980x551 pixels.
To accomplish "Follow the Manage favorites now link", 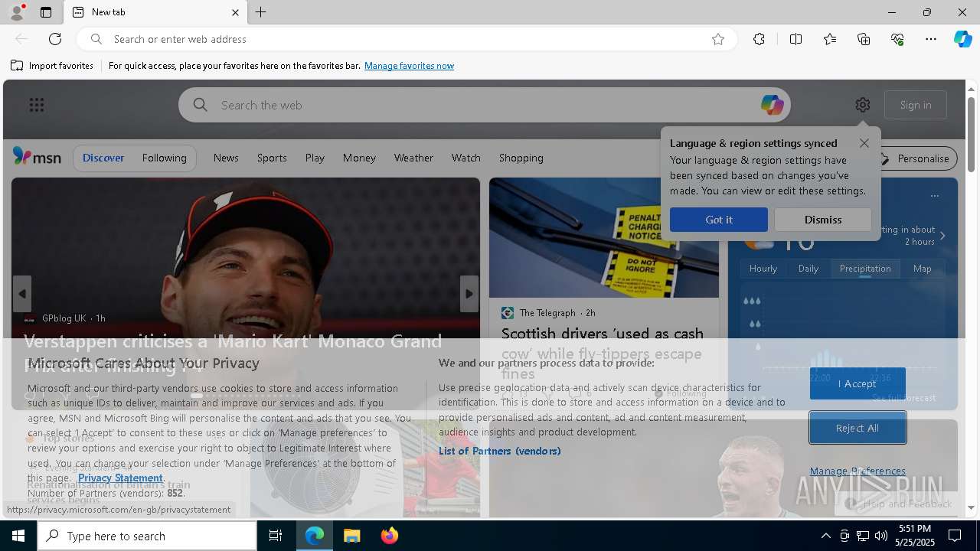I will [409, 66].
